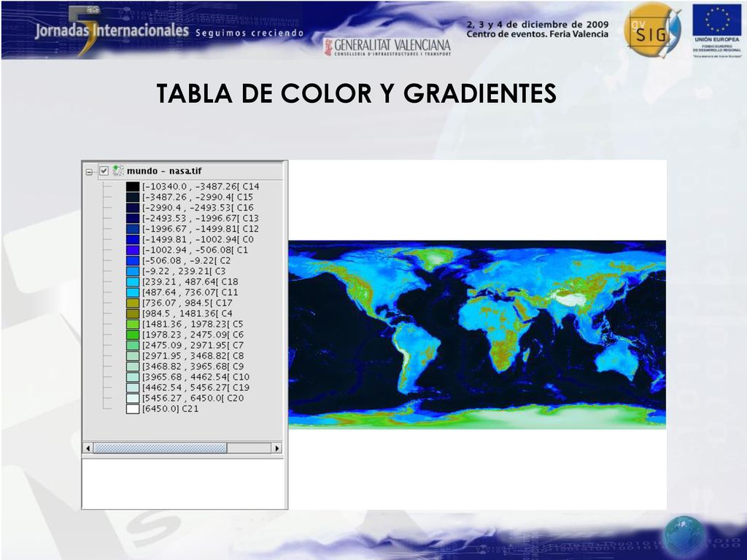Image resolution: width=747 pixels, height=560 pixels.
Task: Select the legend text [-506.08 , -9.22[ C2
Action: [186, 260]
